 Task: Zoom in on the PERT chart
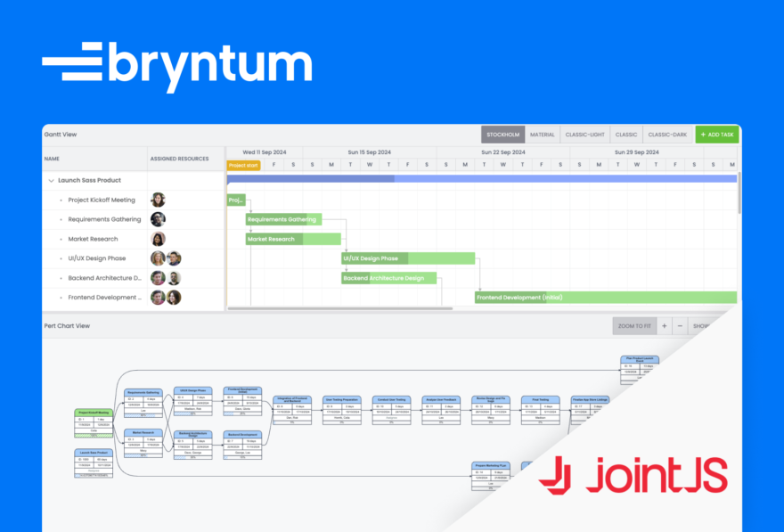tap(664, 326)
